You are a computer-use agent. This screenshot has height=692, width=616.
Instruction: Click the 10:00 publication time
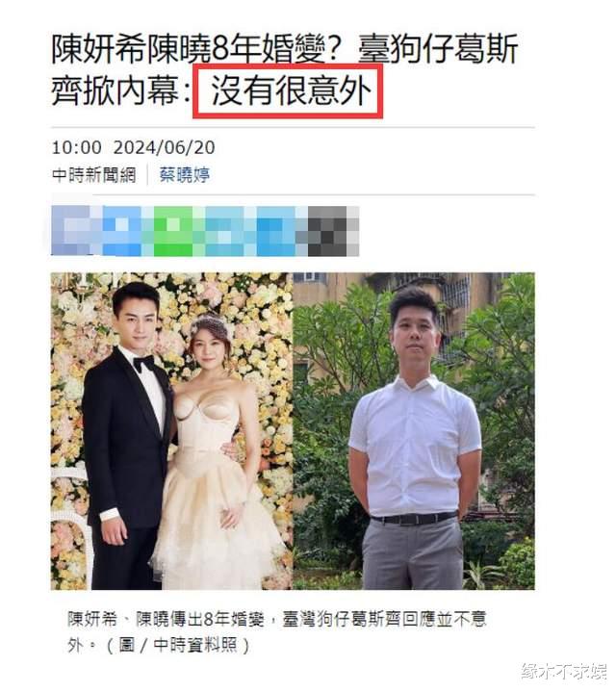[x=76, y=147]
